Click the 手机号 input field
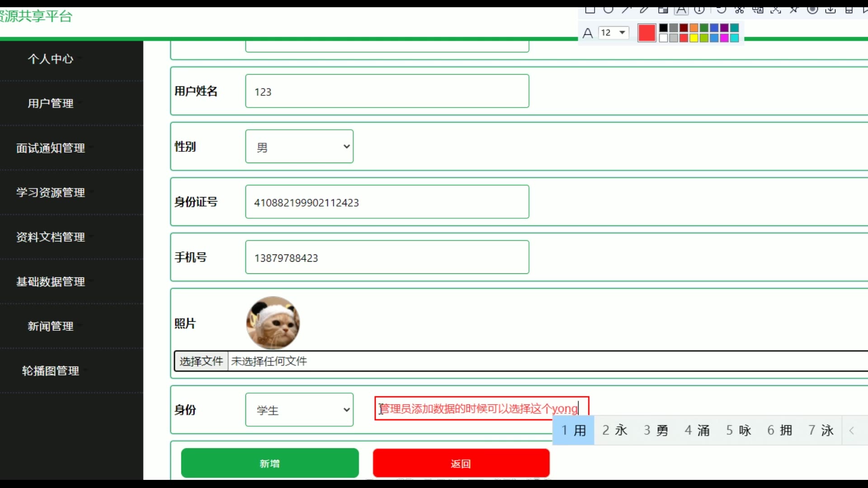Screen dimensions: 868x488 pos(387,257)
